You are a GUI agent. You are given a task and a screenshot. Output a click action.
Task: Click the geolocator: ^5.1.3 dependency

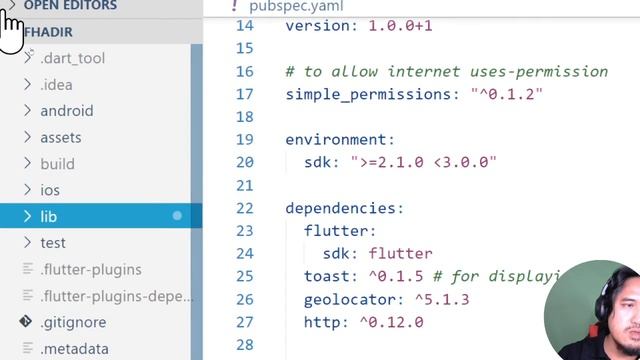387,300
